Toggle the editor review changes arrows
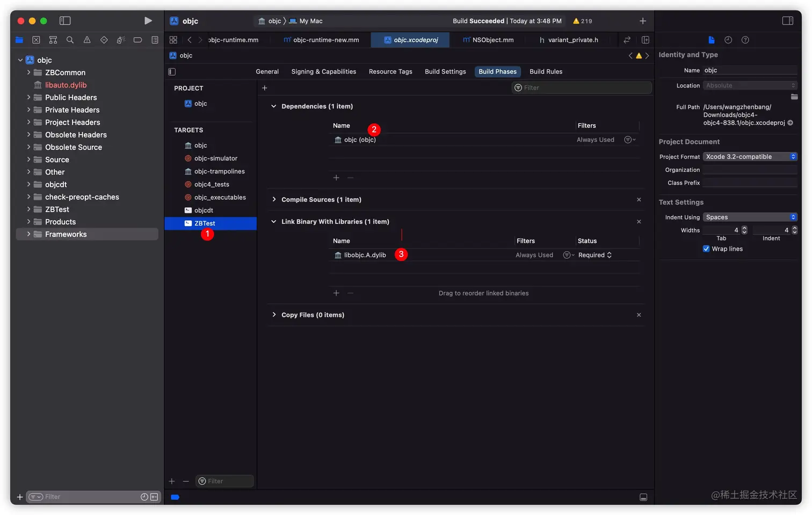Image resolution: width=812 pixels, height=515 pixels. [627, 40]
